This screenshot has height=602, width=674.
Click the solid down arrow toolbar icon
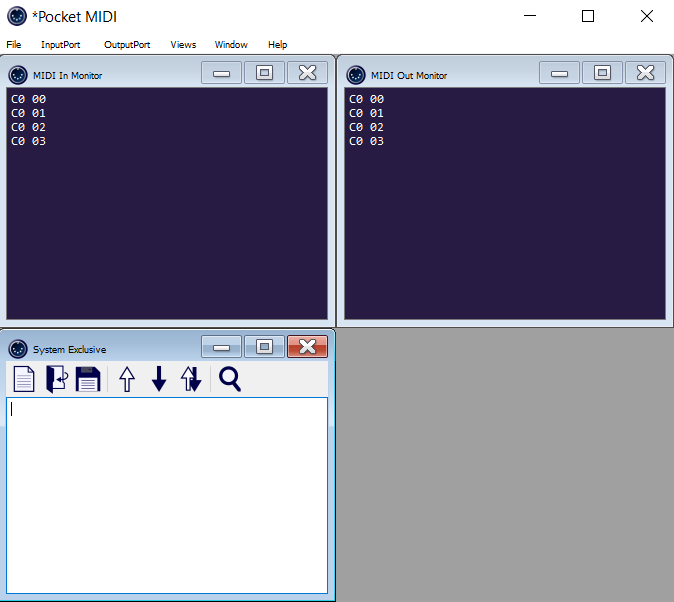click(x=158, y=379)
